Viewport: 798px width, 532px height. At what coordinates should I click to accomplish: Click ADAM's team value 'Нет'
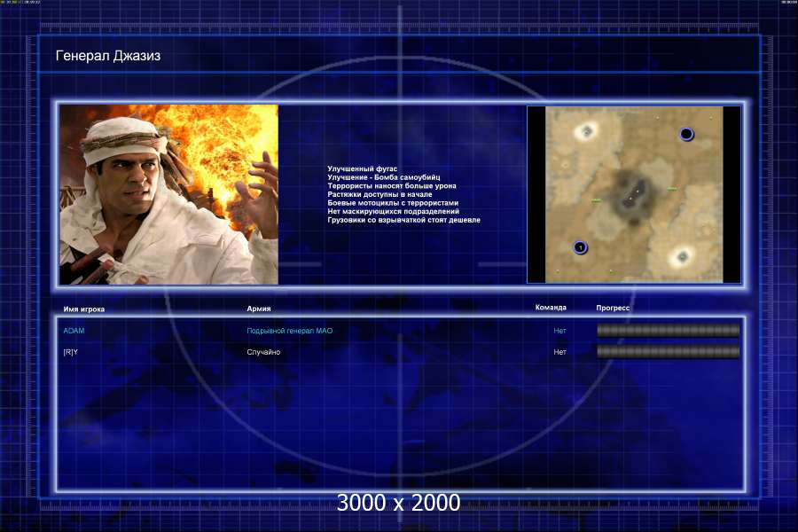(559, 331)
